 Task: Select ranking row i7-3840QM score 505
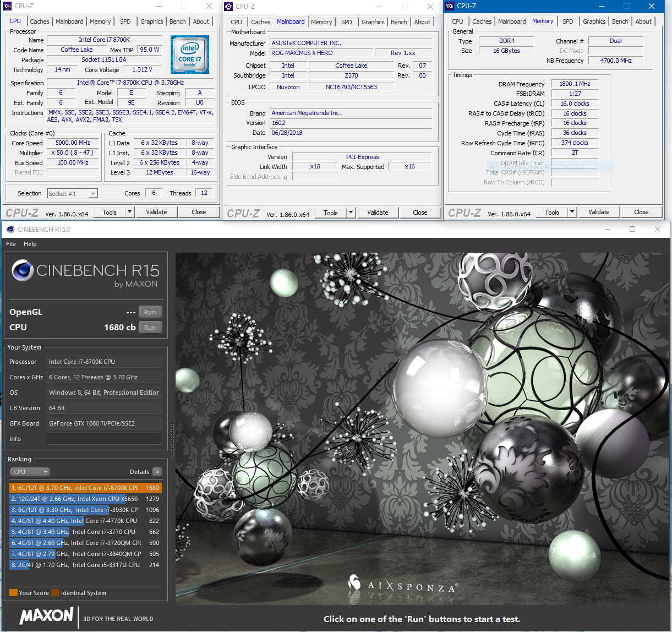click(85, 554)
